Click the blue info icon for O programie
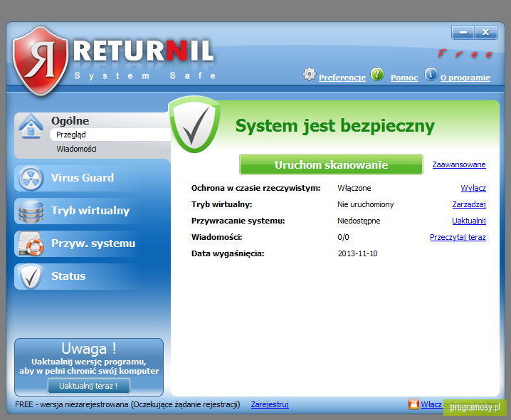The image size is (511, 420). point(431,74)
